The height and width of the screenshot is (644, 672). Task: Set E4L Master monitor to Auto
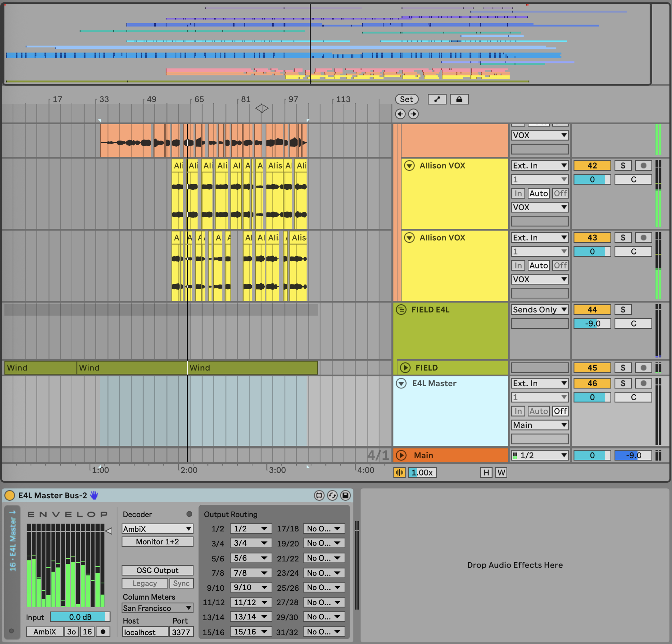click(x=538, y=411)
